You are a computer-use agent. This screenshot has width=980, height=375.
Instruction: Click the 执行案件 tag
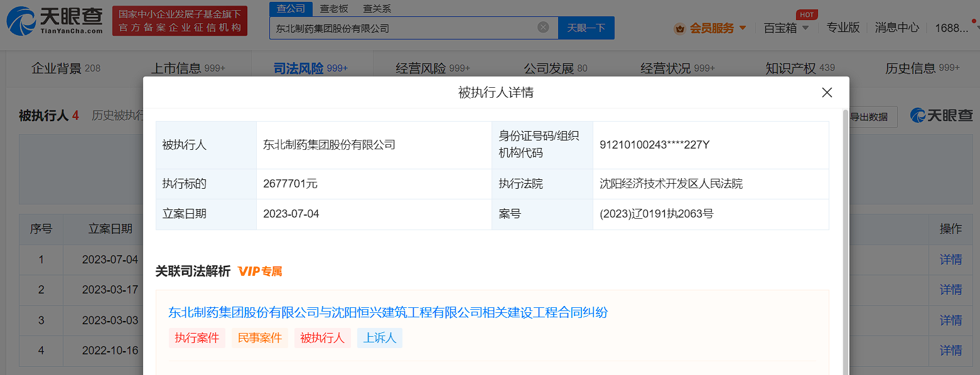[x=197, y=337]
